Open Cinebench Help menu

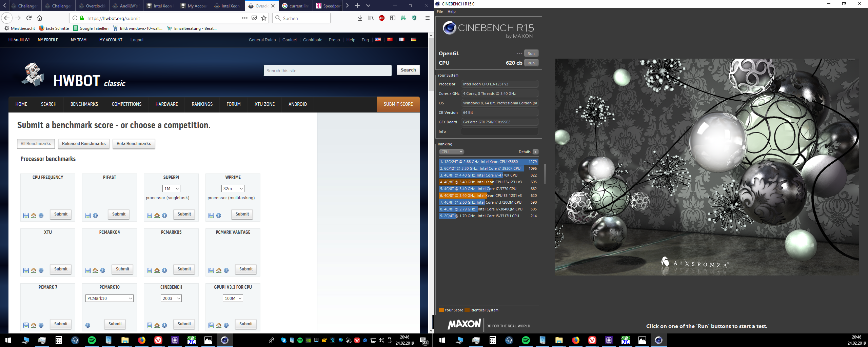[x=452, y=12]
